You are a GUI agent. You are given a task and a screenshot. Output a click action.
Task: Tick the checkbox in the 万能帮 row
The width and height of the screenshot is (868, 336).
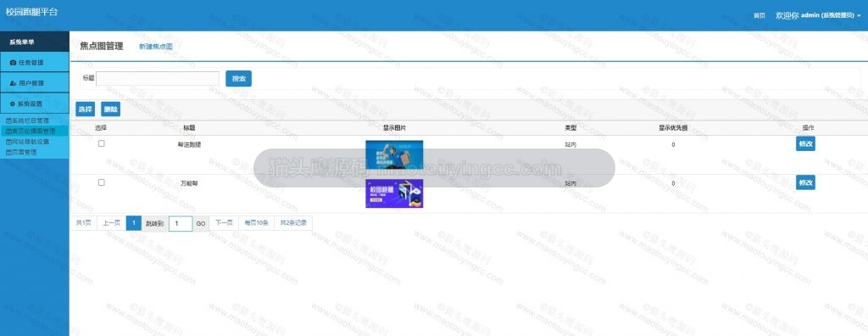click(x=102, y=182)
